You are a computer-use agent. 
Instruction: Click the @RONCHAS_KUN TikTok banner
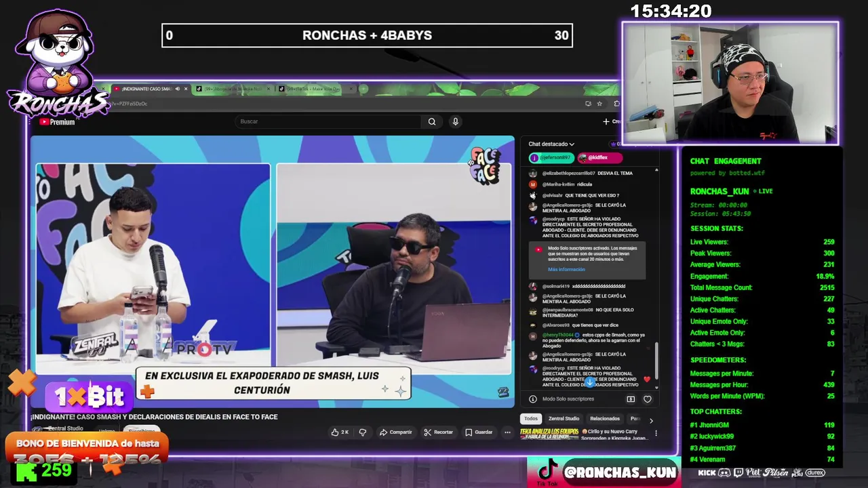[603, 472]
